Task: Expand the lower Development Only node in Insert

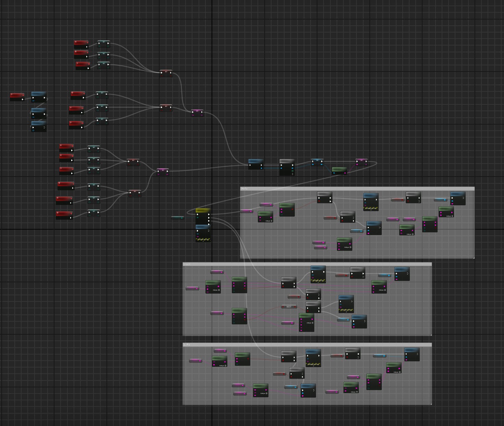Action: click(346, 312)
